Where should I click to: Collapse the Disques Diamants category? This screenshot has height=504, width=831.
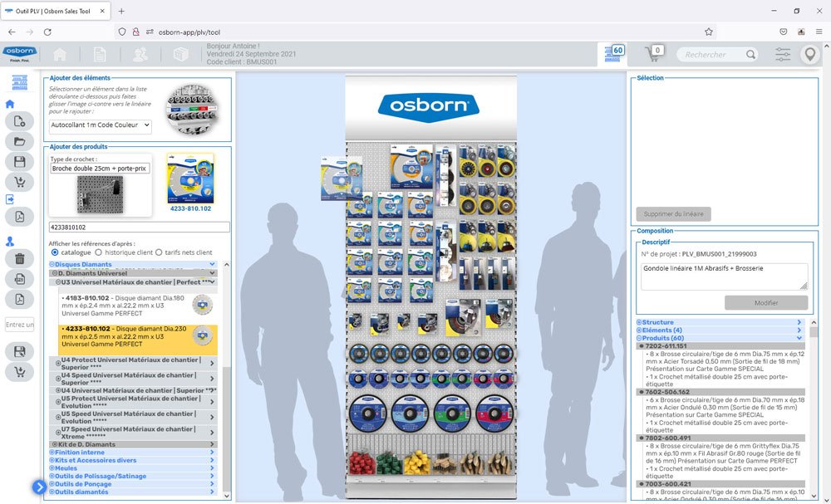pos(133,264)
